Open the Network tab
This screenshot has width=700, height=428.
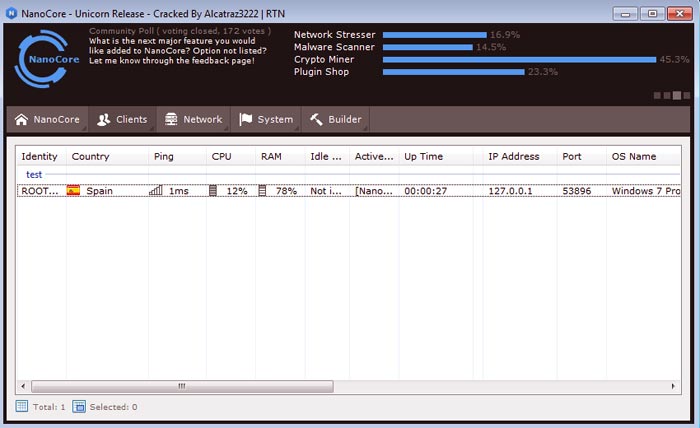193,119
